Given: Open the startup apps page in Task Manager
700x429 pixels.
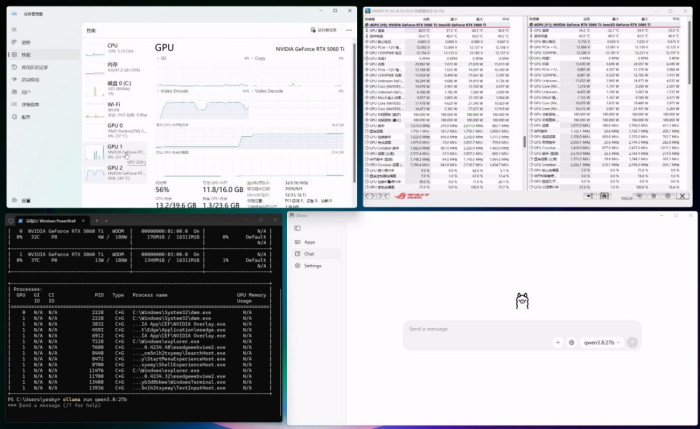Looking at the screenshot, I should [x=44, y=79].
